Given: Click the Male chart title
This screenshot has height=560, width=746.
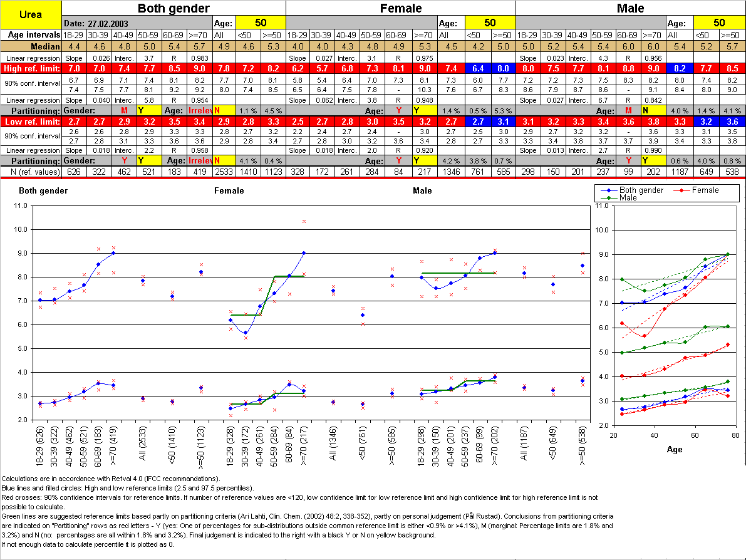Looking at the screenshot, I should point(422,191).
